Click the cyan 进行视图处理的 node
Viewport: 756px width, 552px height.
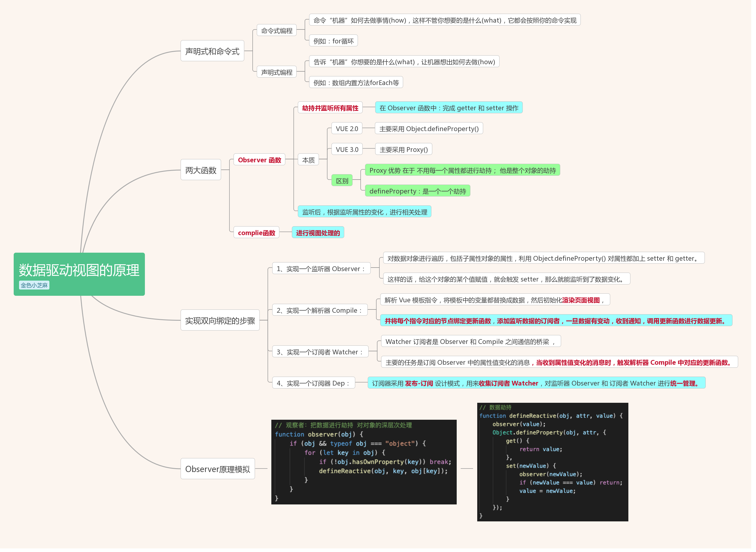tap(318, 232)
